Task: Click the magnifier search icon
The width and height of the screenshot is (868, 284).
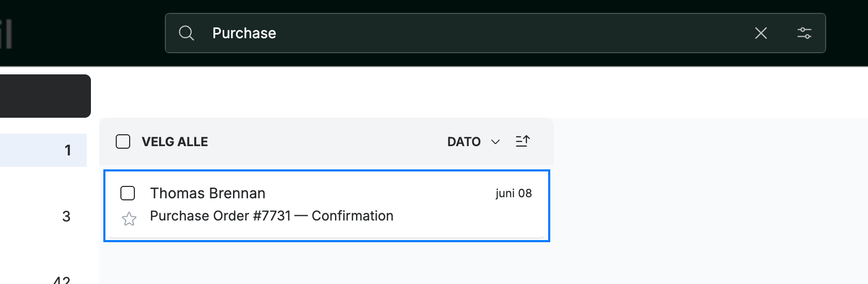Action: 186,33
